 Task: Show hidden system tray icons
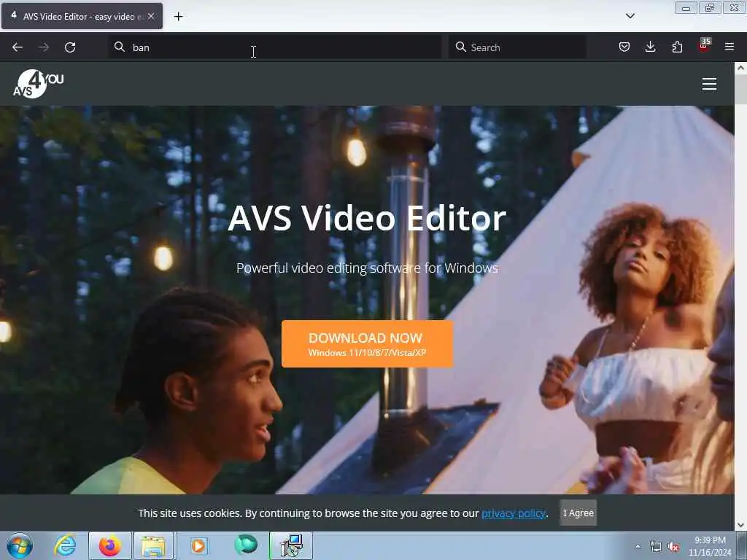pos(638,546)
